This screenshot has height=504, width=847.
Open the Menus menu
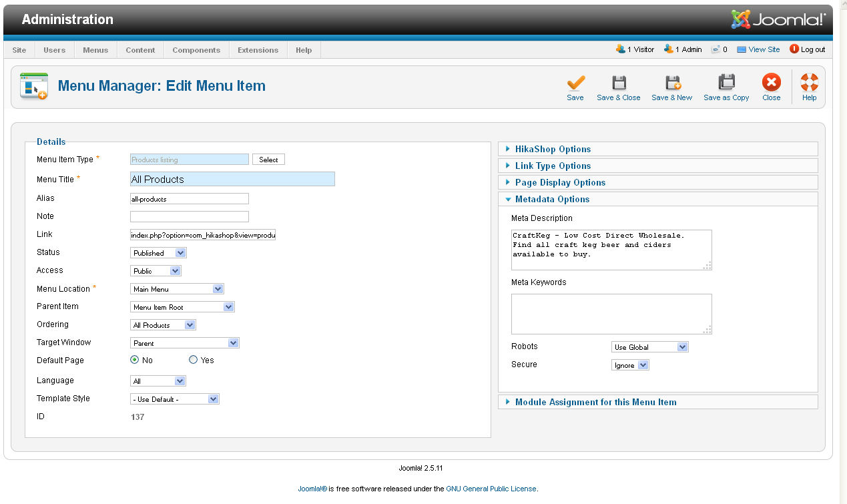pos(95,50)
